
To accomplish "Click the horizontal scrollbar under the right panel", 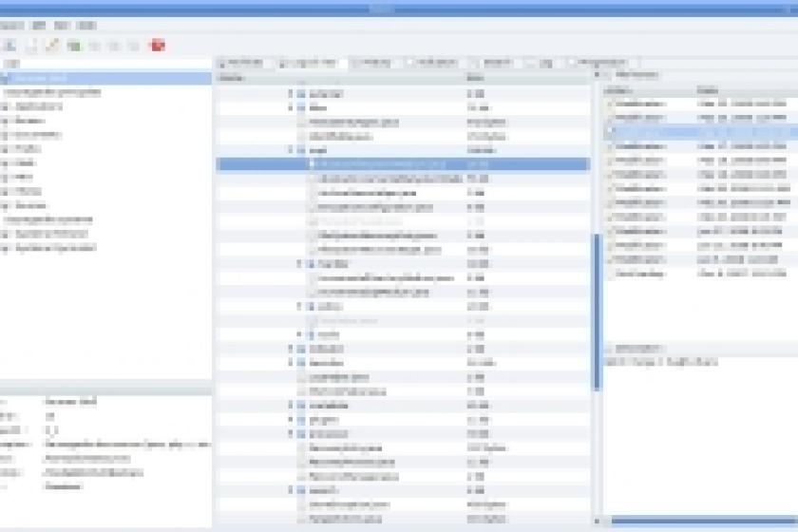I will click(x=704, y=521).
